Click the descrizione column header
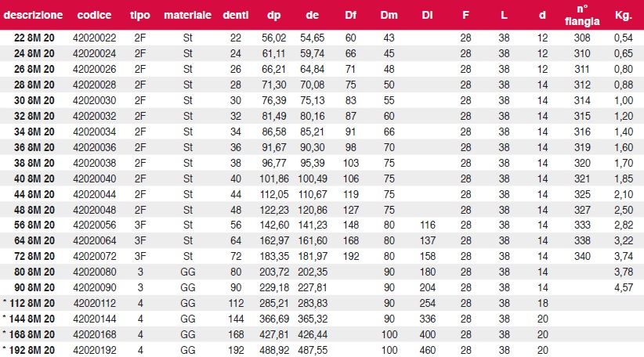The image size is (644, 357). pyautogui.click(x=33, y=15)
